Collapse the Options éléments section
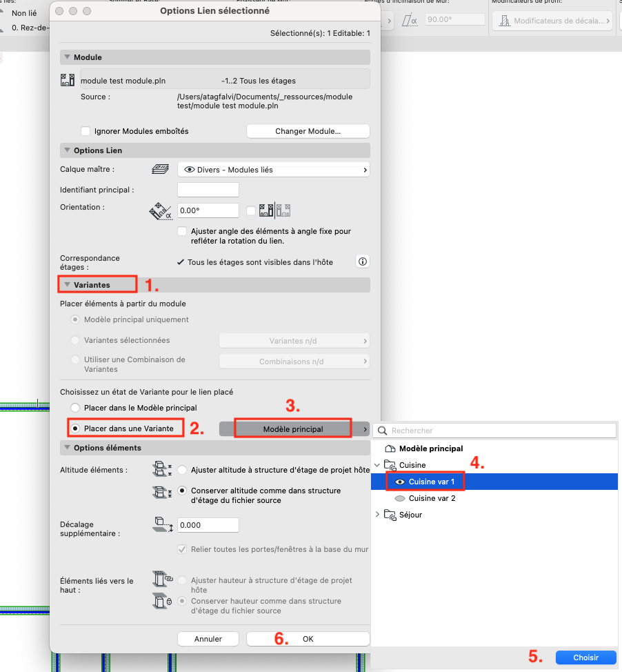This screenshot has width=622, height=672. point(67,448)
